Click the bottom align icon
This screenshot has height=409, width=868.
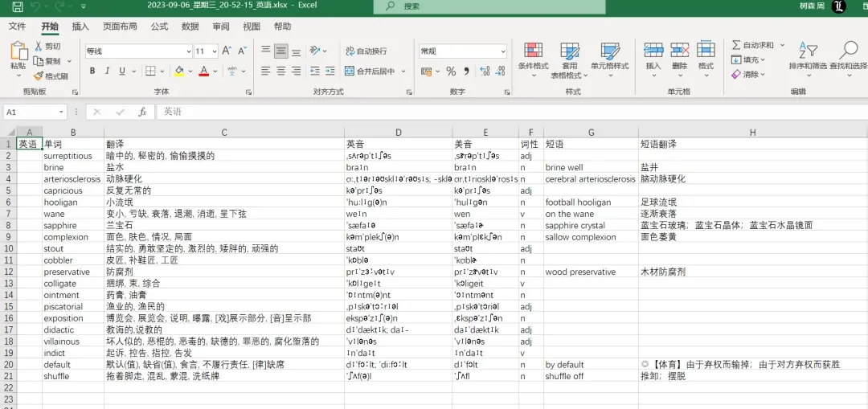point(296,51)
